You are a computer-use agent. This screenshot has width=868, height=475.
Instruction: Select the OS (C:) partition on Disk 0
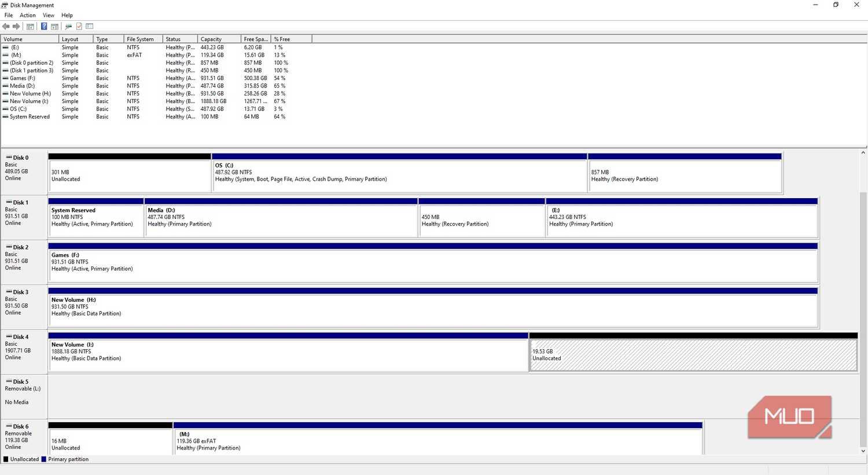click(x=399, y=173)
